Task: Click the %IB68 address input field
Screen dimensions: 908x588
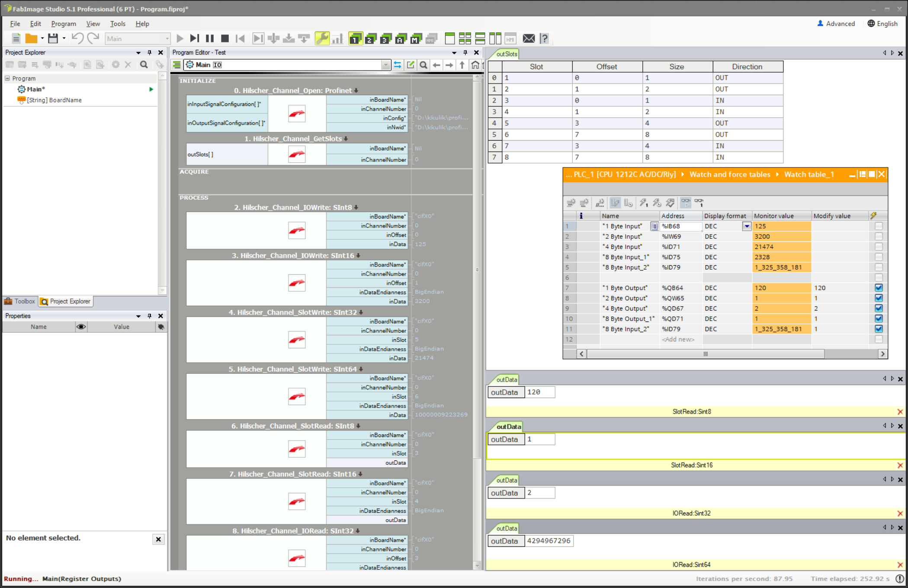Action: click(x=680, y=226)
